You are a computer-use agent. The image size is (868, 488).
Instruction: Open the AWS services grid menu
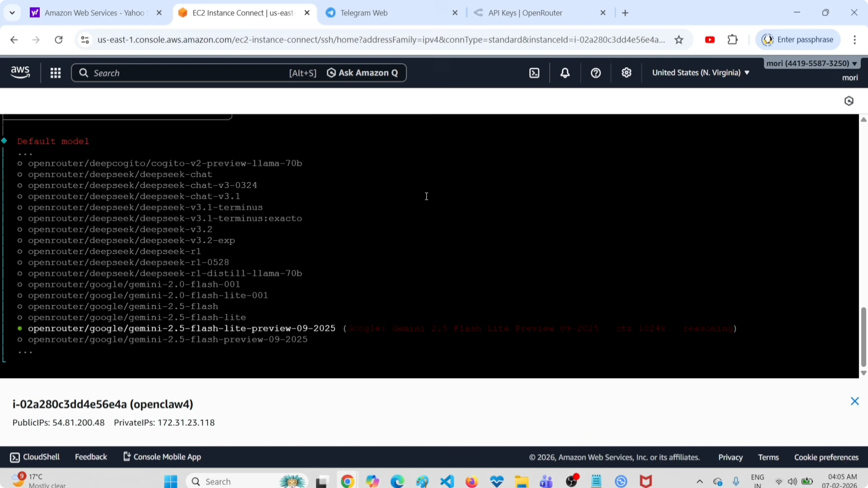point(55,73)
